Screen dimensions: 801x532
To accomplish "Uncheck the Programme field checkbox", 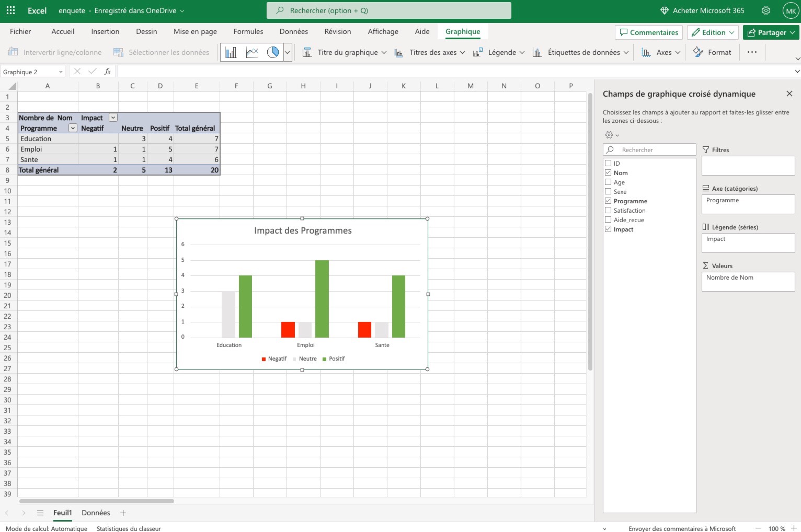I will pos(608,201).
